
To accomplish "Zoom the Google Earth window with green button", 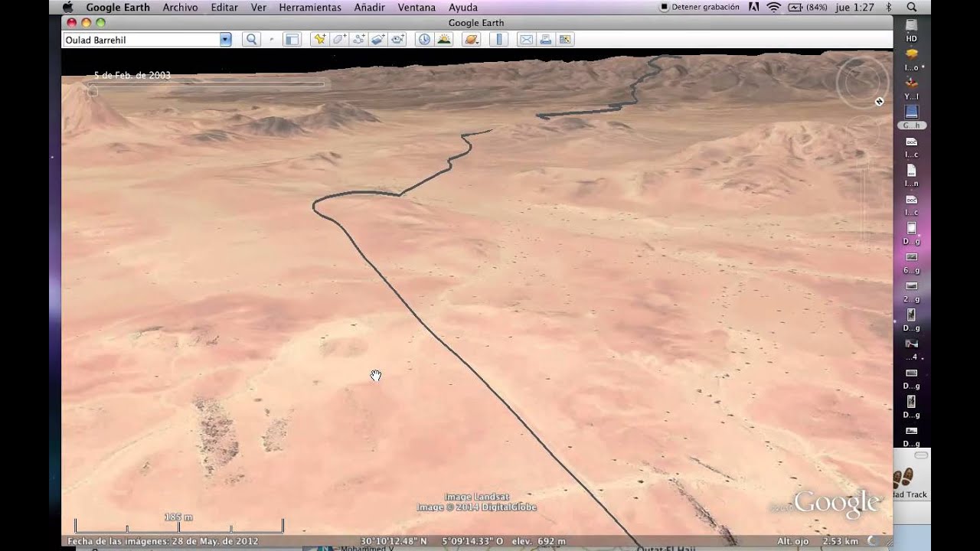I will [100, 23].
